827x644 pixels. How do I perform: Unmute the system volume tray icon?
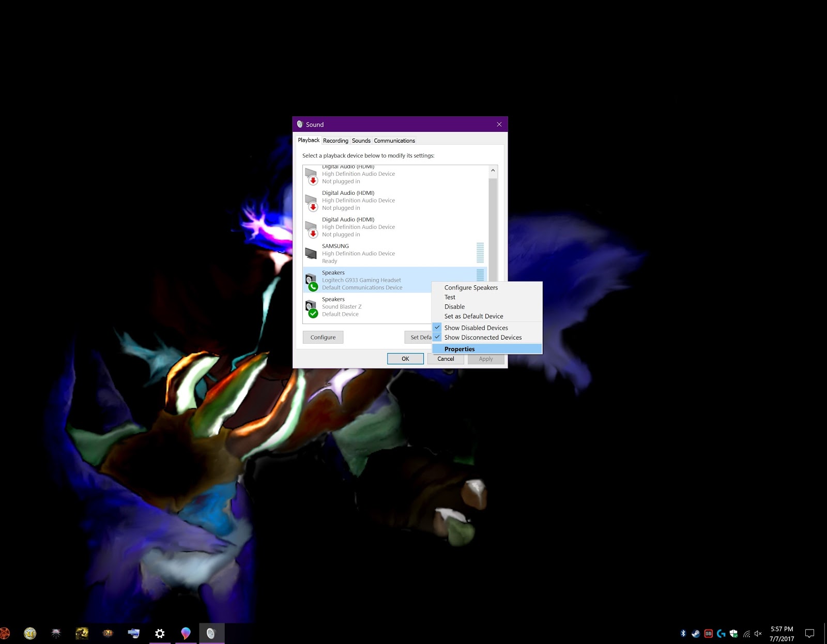tap(758, 633)
